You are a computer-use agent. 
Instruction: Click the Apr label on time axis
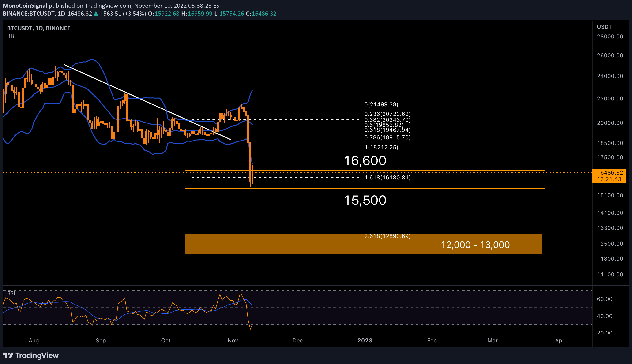(x=560, y=341)
